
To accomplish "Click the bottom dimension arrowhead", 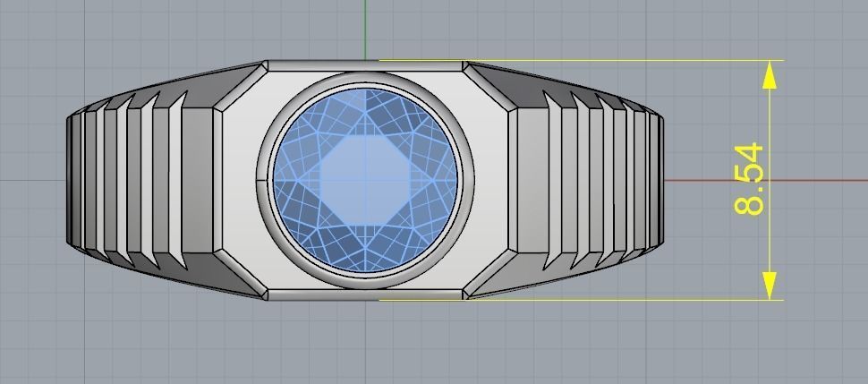I will [x=770, y=286].
